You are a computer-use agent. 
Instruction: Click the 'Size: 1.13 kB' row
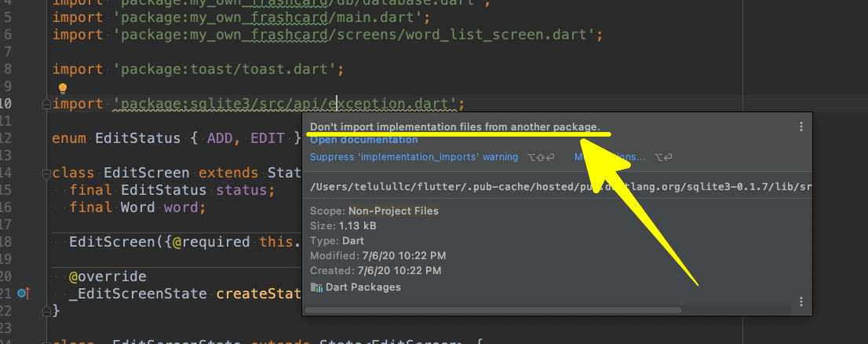pos(343,226)
